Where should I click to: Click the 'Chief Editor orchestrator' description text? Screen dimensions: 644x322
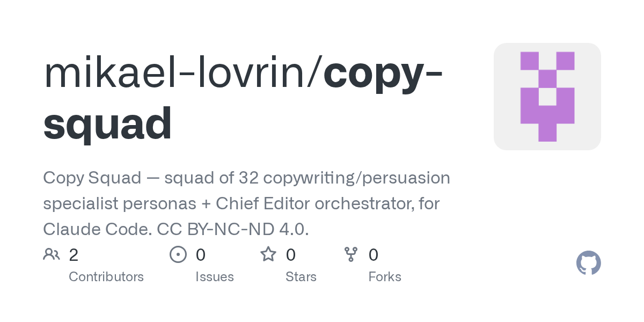coord(313,203)
